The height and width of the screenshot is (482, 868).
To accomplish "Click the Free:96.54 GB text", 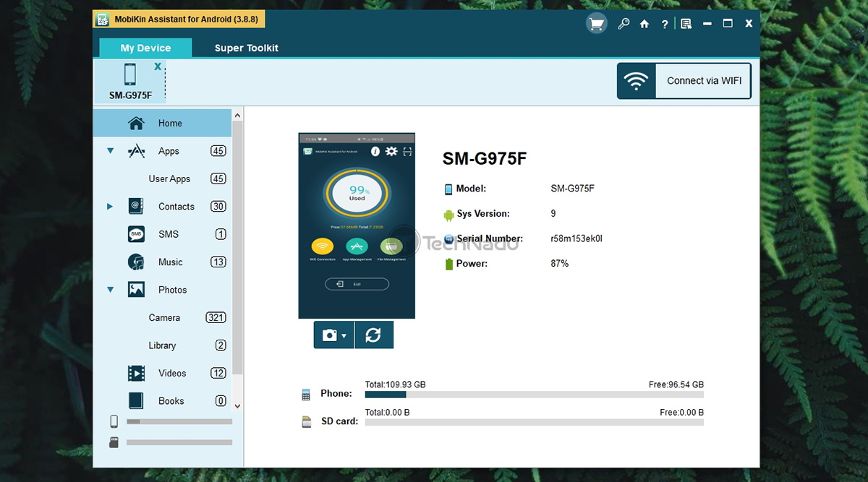I will click(676, 385).
